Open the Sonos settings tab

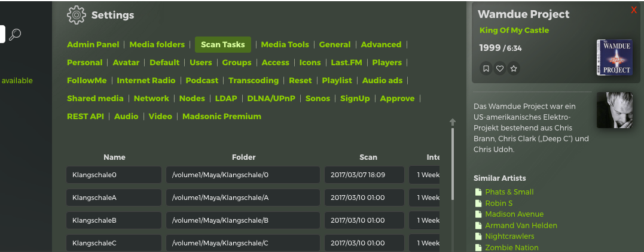click(x=318, y=98)
